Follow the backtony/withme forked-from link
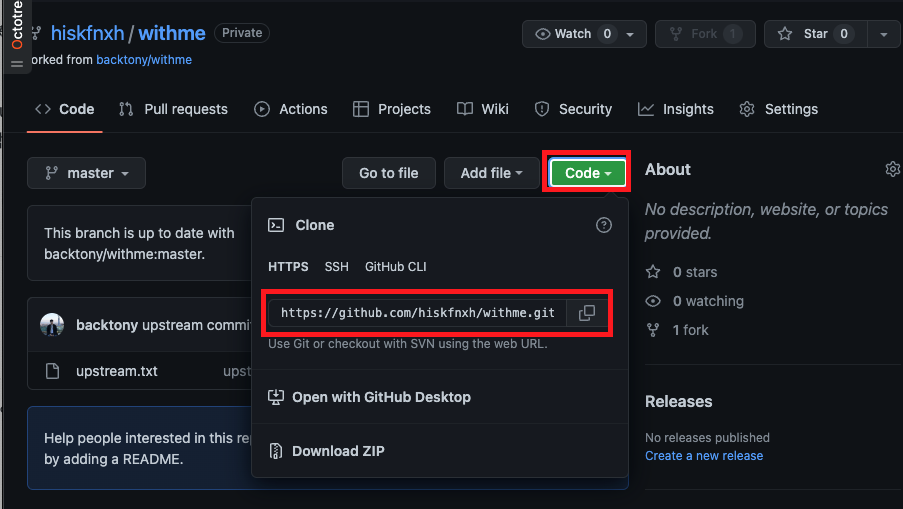903x509 pixels. click(x=144, y=60)
